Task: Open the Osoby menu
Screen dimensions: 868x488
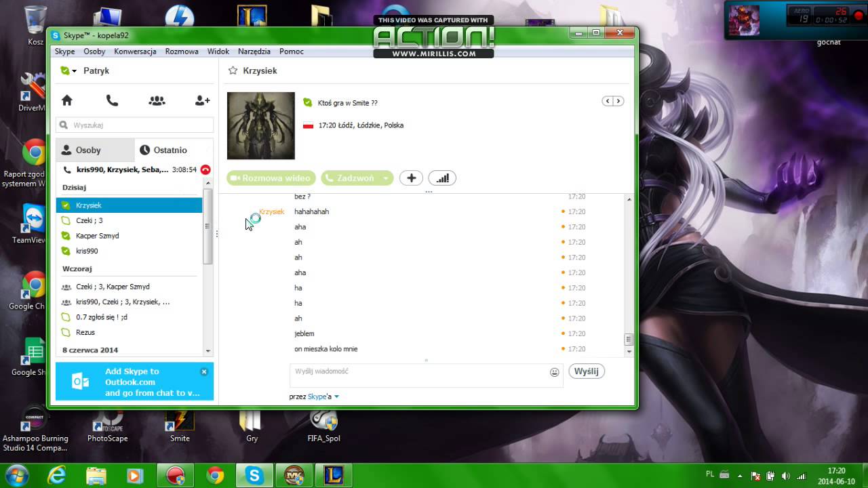Action: 94,52
